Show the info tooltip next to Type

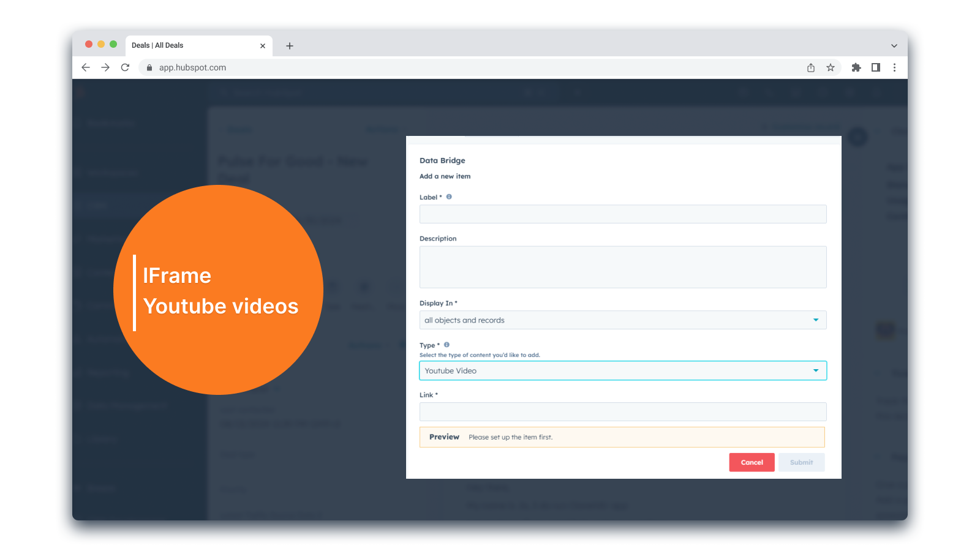click(447, 345)
